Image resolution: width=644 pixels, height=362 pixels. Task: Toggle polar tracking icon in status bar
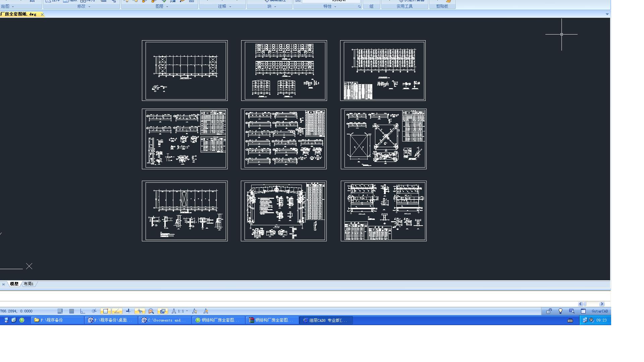(94, 311)
